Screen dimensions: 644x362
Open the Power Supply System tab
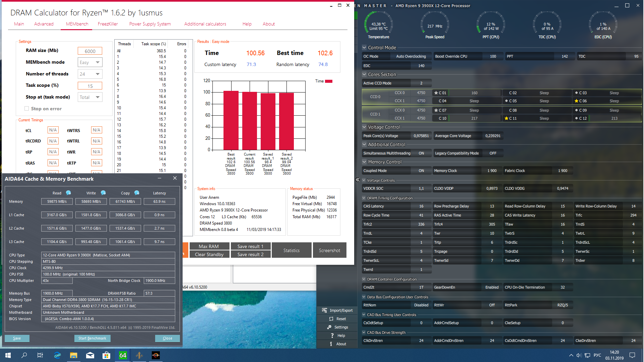[150, 24]
